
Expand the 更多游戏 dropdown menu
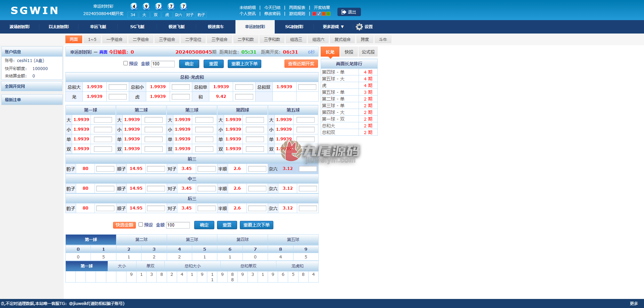tap(333, 27)
